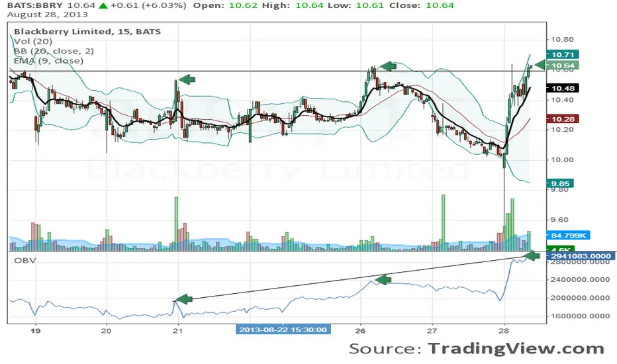Screen dimensions: 617x364
Task: Click the 26 date axis label
Action: click(360, 330)
